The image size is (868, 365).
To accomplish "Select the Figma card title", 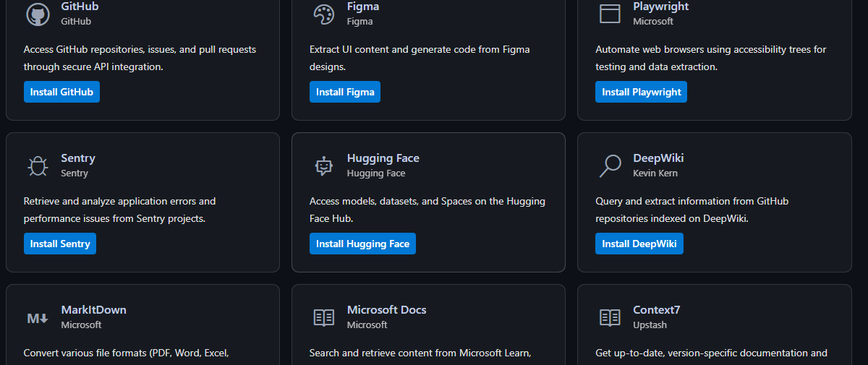I will tap(363, 7).
